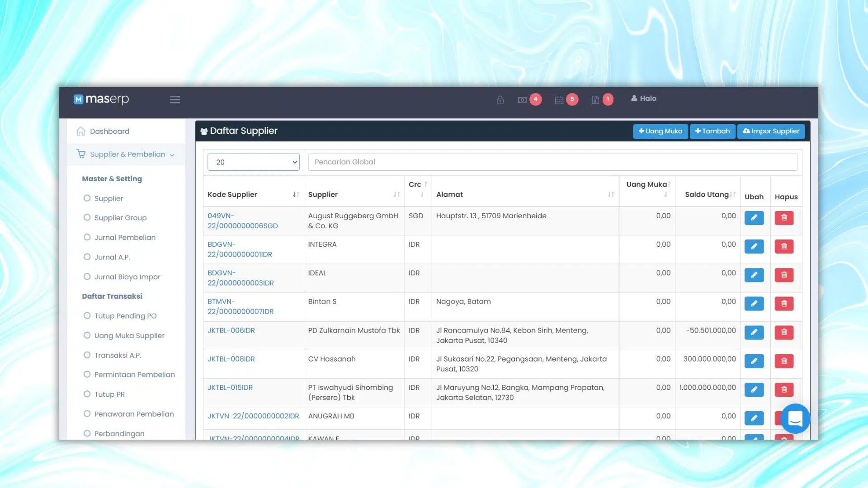Click the lock icon in header
Image resolution: width=868 pixels, height=488 pixels.
point(500,99)
